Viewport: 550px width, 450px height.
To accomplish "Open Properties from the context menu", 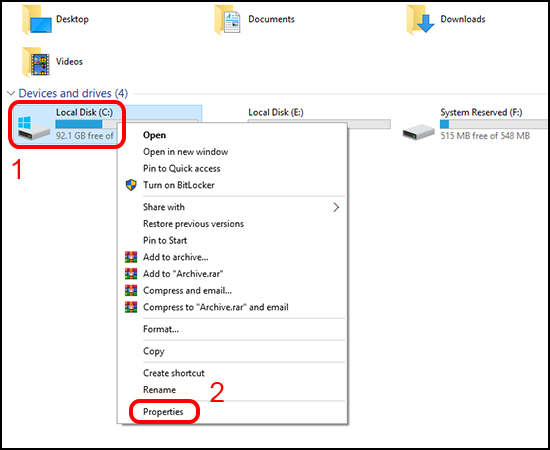I will pyautogui.click(x=163, y=411).
